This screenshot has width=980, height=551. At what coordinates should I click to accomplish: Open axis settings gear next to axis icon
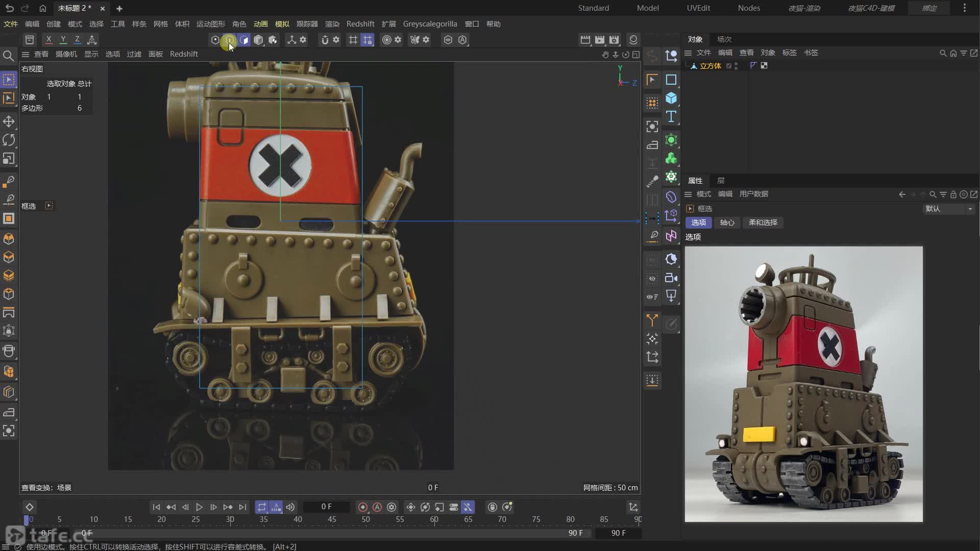tap(303, 40)
